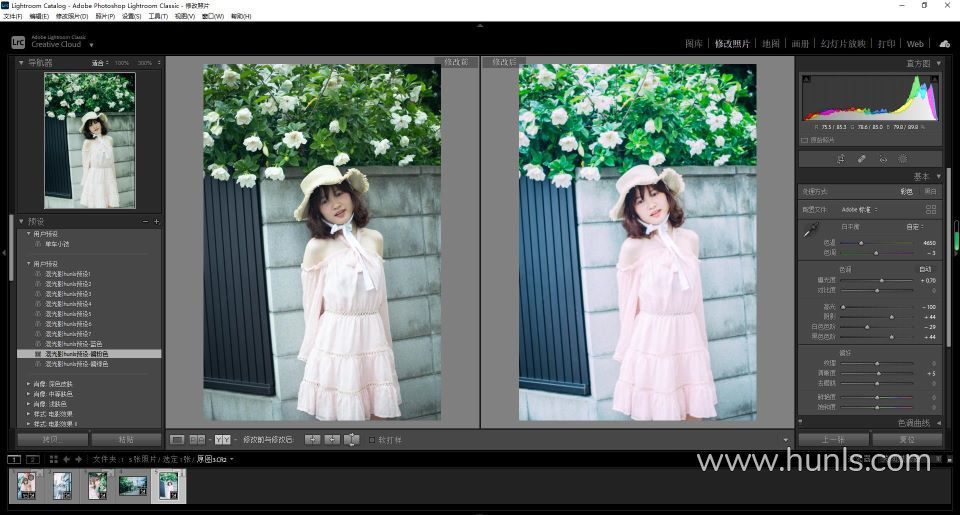This screenshot has height=515, width=960.
Task: Open the Masking tool icon
Action: coord(902,159)
